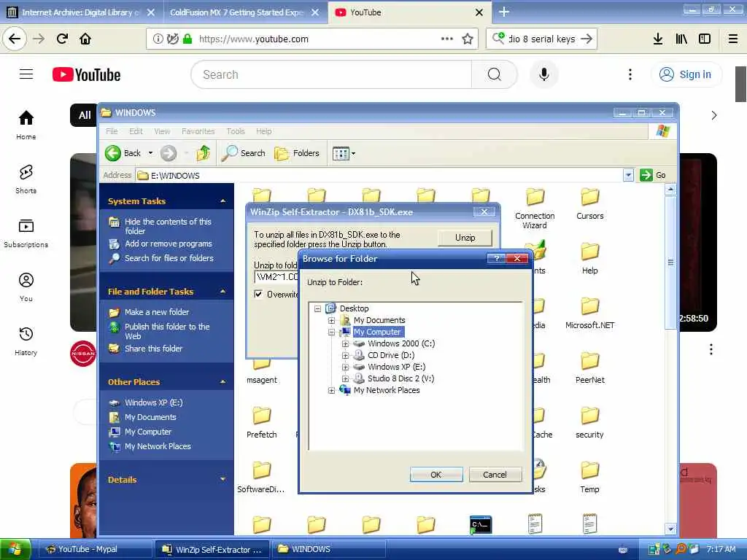
Task: Open YouTube History in sidebar
Action: pyautogui.click(x=26, y=341)
